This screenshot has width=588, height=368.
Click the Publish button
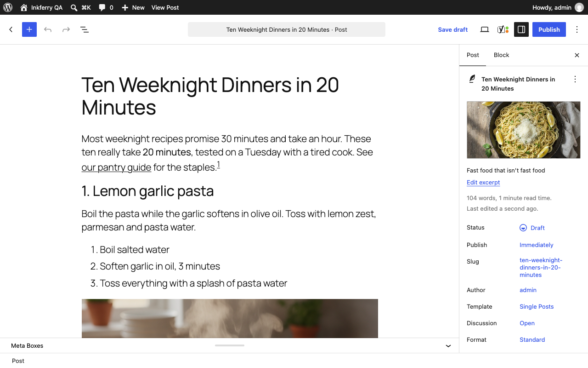coord(549,29)
